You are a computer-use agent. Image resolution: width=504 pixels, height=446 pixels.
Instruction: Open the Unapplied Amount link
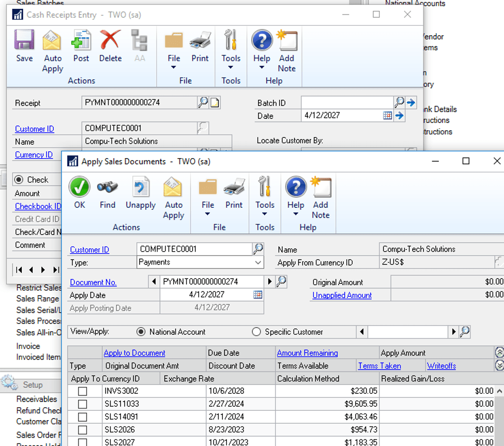[x=342, y=295]
